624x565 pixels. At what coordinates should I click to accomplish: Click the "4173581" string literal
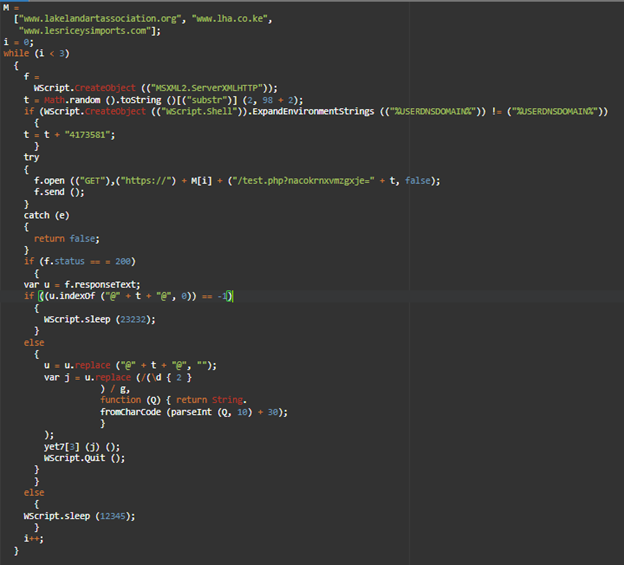tap(87, 135)
